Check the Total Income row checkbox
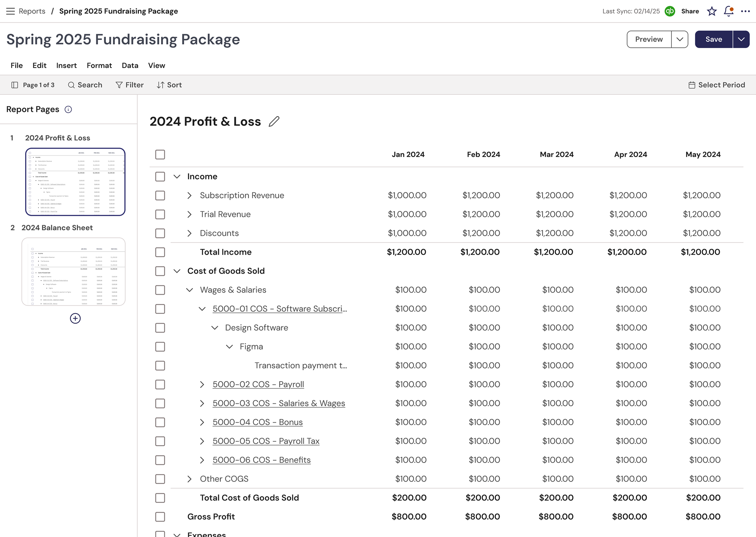Screen dimensions: 756x537 (x=160, y=252)
